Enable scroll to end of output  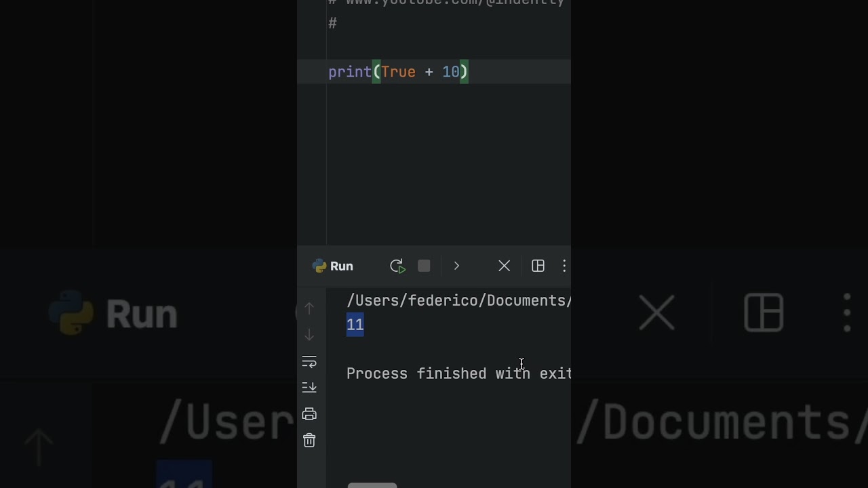[309, 388]
